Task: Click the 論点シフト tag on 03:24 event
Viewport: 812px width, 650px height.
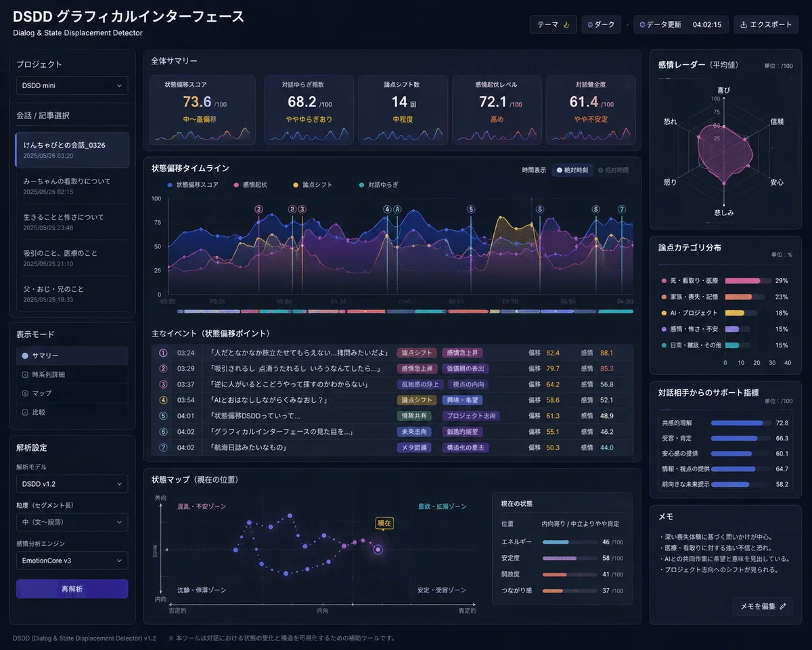Action: (x=417, y=353)
